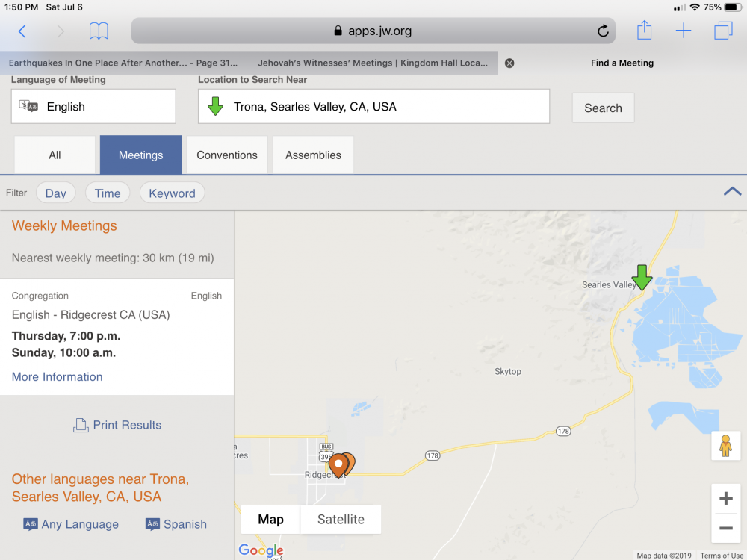This screenshot has width=747, height=560.
Task: Click the Location to Search Near field
Action: (x=373, y=107)
